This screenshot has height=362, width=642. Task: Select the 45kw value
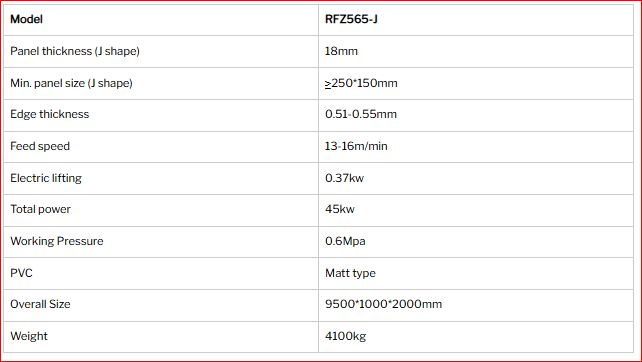(x=339, y=209)
